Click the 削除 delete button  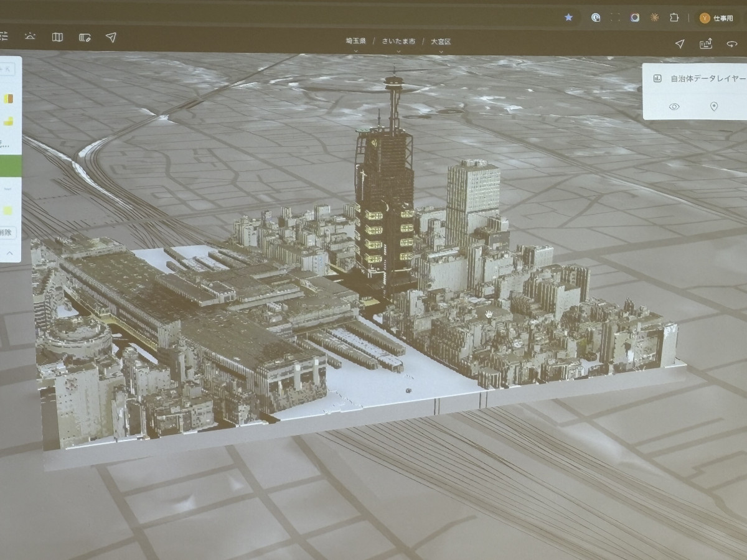coord(7,233)
